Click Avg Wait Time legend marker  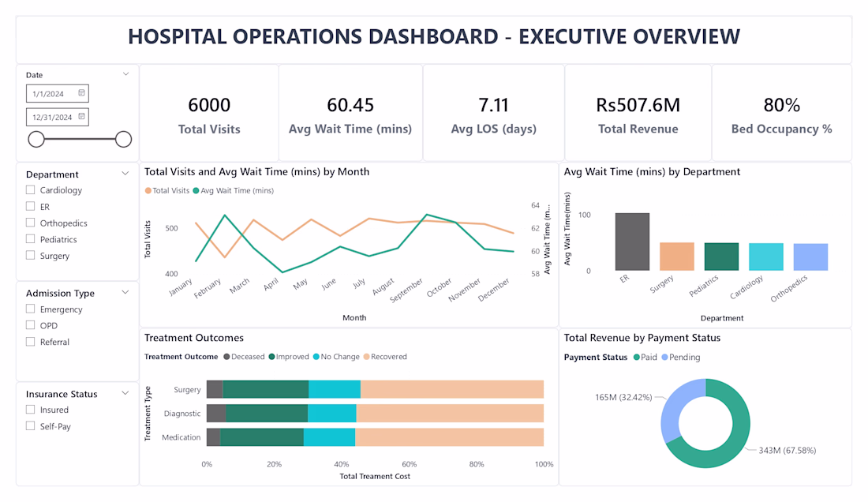pos(196,190)
